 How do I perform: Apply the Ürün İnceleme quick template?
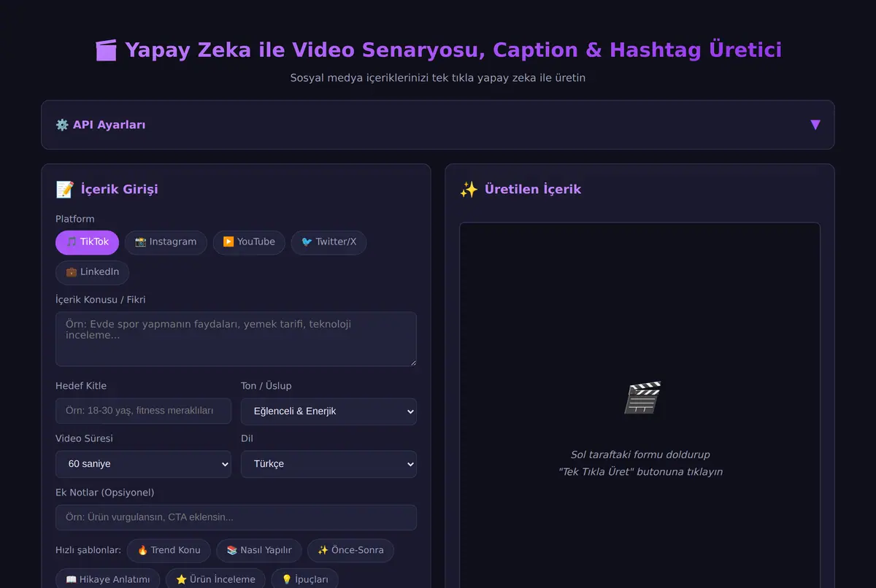pos(215,579)
